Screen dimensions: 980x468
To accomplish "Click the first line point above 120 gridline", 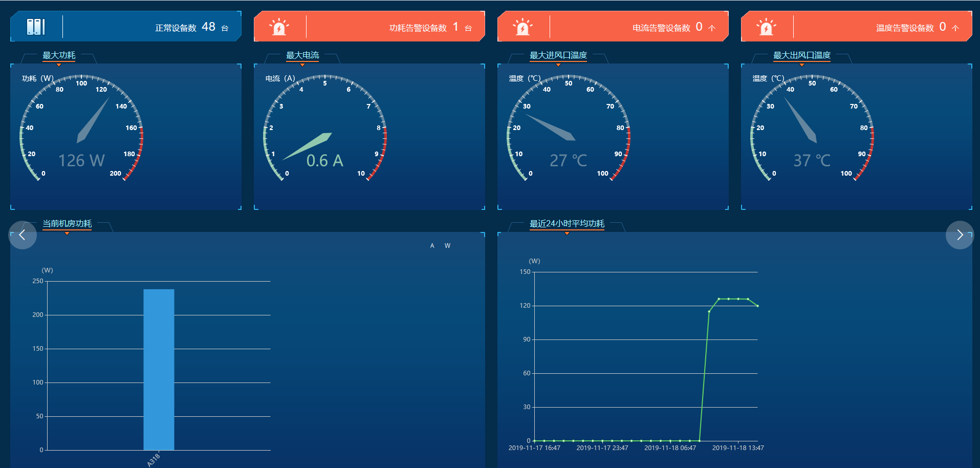I will [718, 299].
